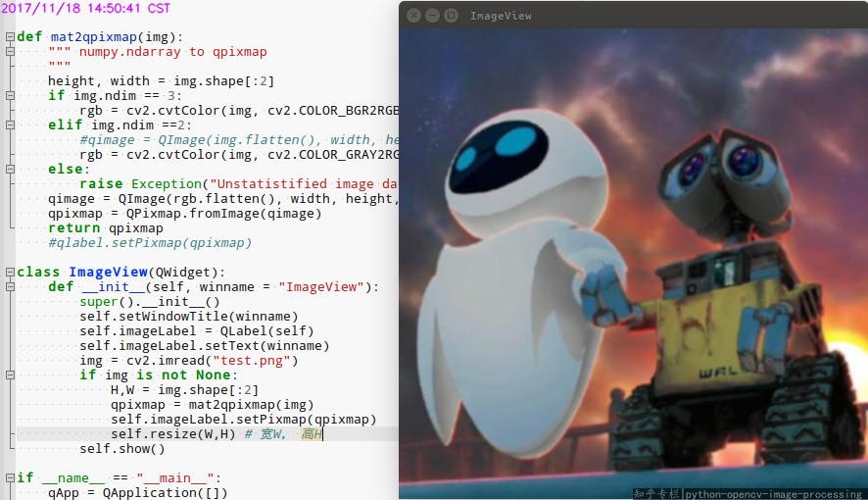This screenshot has height=500, width=868.
Task: Collapse the 'if img is not None' block
Action: (x=10, y=375)
